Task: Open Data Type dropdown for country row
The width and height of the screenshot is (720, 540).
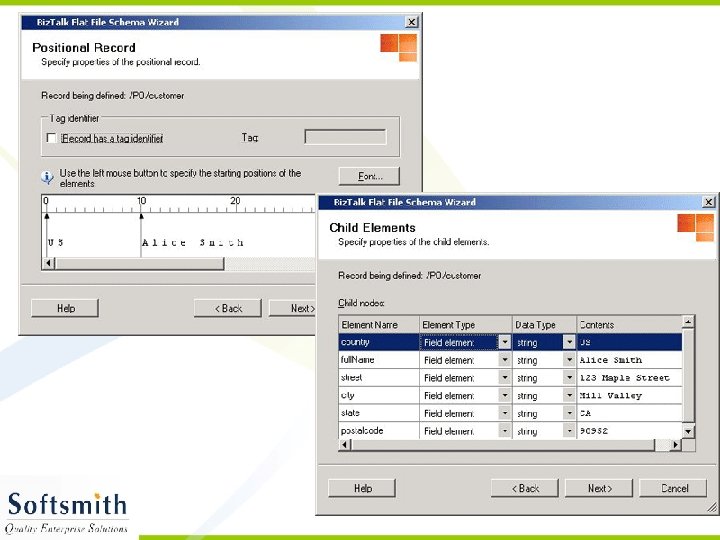Action: click(569, 342)
